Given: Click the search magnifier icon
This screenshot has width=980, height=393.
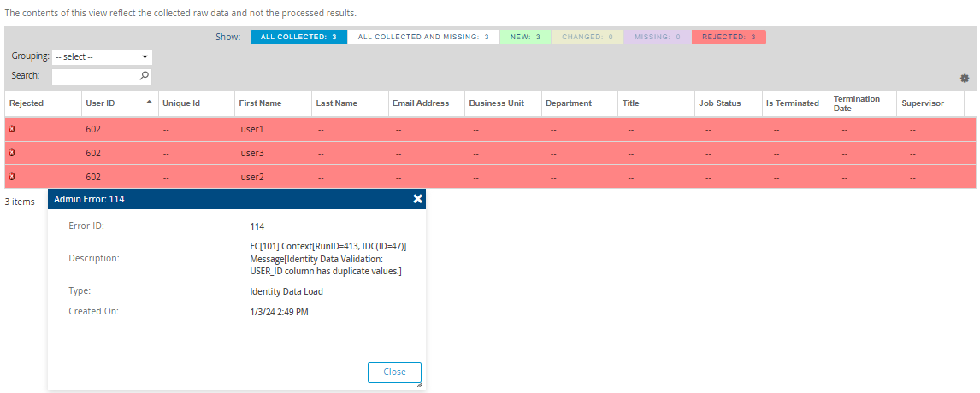Looking at the screenshot, I should point(145,76).
